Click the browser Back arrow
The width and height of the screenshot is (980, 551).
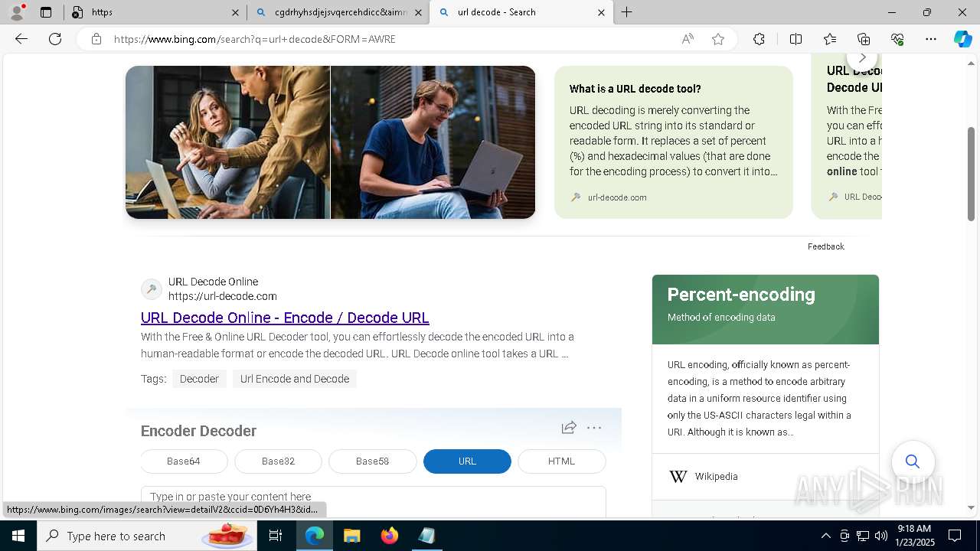click(x=21, y=39)
